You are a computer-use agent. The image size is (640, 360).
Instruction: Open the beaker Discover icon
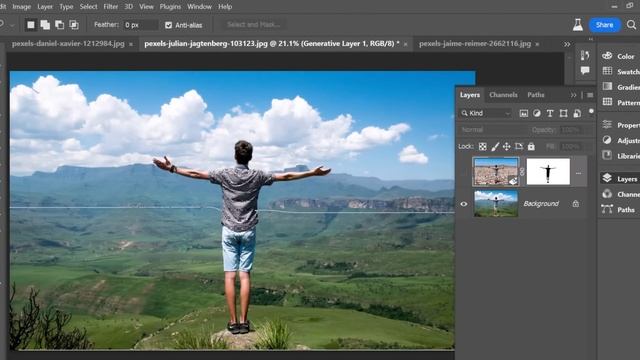(x=578, y=24)
